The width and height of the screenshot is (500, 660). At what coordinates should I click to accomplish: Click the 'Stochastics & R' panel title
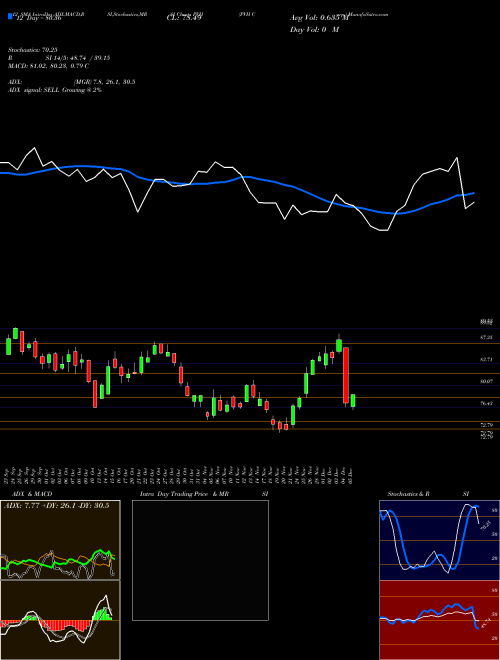408,494
